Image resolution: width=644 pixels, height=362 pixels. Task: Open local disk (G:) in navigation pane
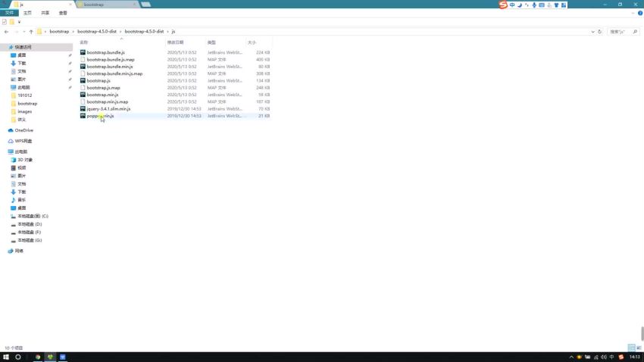30,241
